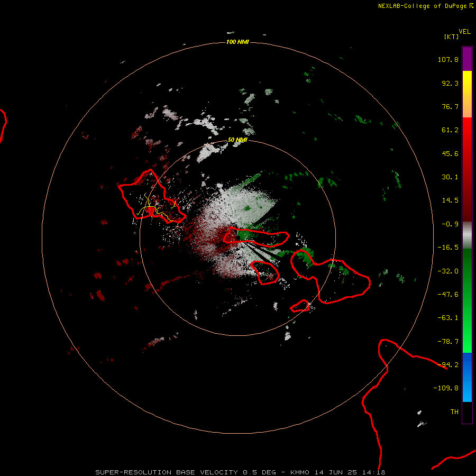Click the 30.1 velocity scale value
This screenshot has height=476, width=476.
click(450, 177)
